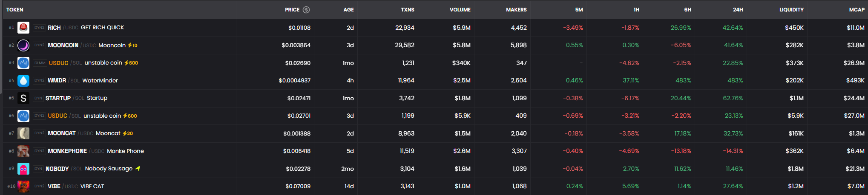Viewport: 868px width, 195px height.
Task: Click RICH price $0.01108
Action: [299, 28]
